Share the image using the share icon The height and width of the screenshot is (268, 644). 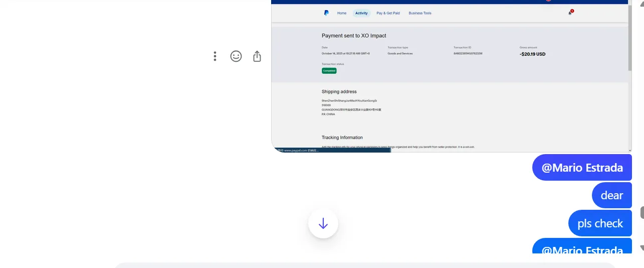[257, 56]
